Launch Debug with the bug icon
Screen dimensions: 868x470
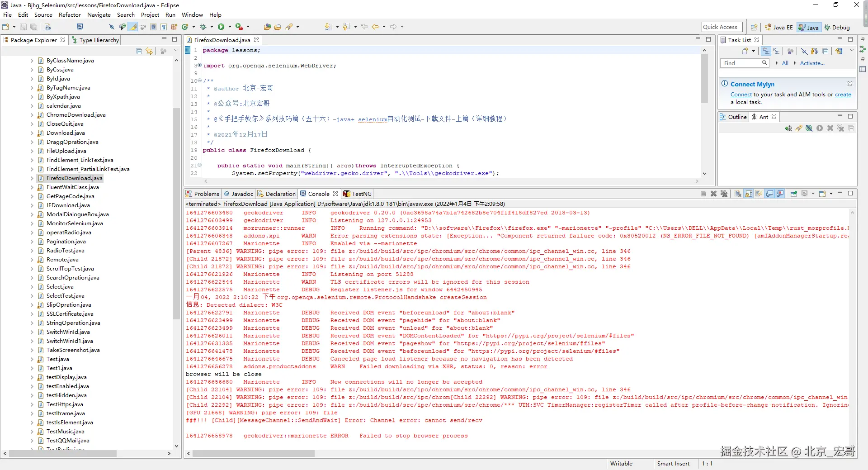point(203,27)
